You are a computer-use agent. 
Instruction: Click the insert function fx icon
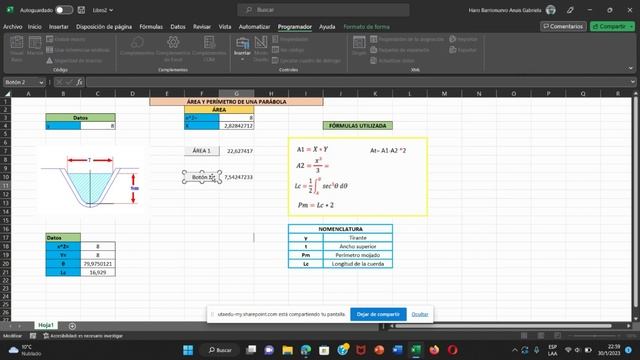[x=79, y=82]
